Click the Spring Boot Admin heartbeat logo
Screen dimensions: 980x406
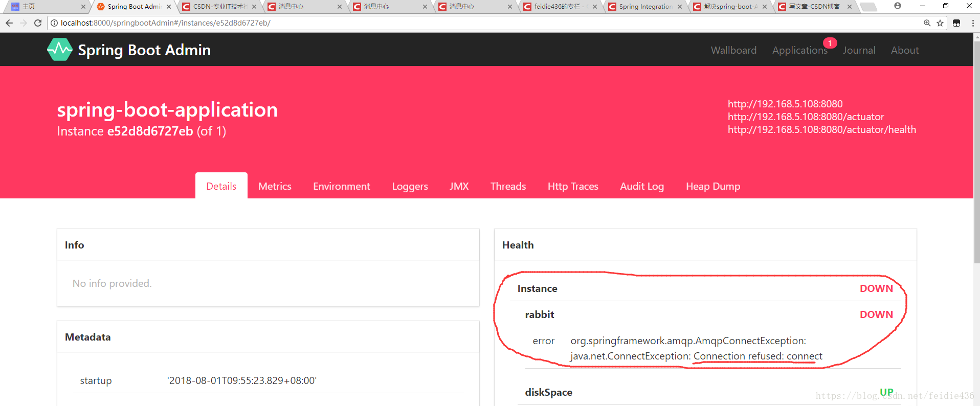pyautogui.click(x=59, y=50)
